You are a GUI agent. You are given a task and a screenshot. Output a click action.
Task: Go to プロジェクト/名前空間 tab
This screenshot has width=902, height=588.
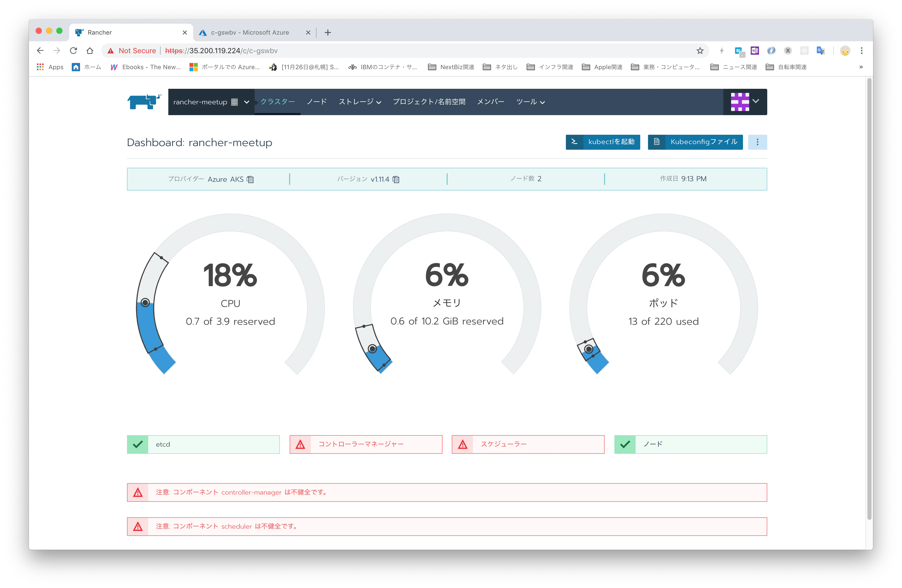point(429,101)
